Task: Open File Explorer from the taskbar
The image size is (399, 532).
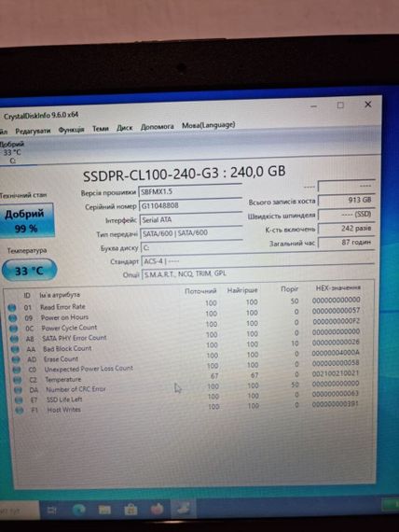Action: [x=104, y=510]
